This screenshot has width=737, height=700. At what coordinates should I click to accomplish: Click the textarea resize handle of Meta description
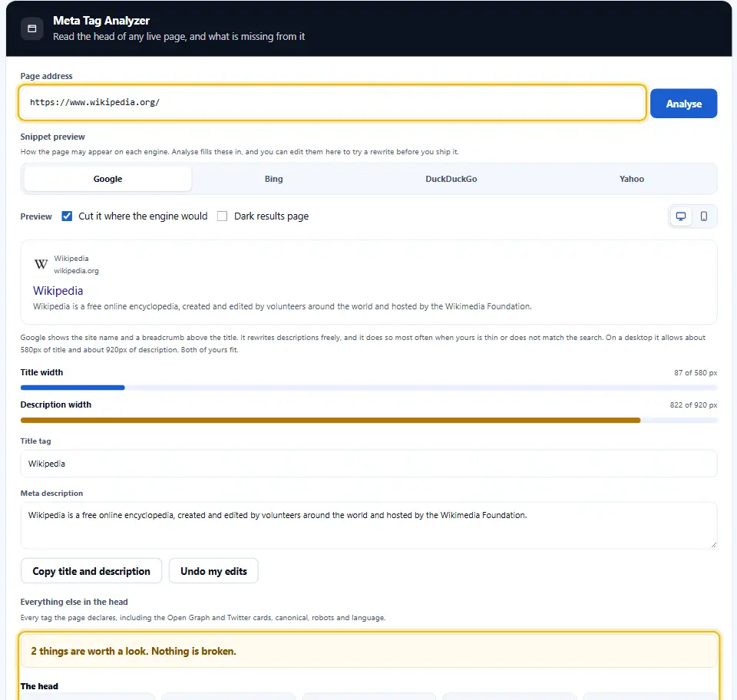point(713,544)
